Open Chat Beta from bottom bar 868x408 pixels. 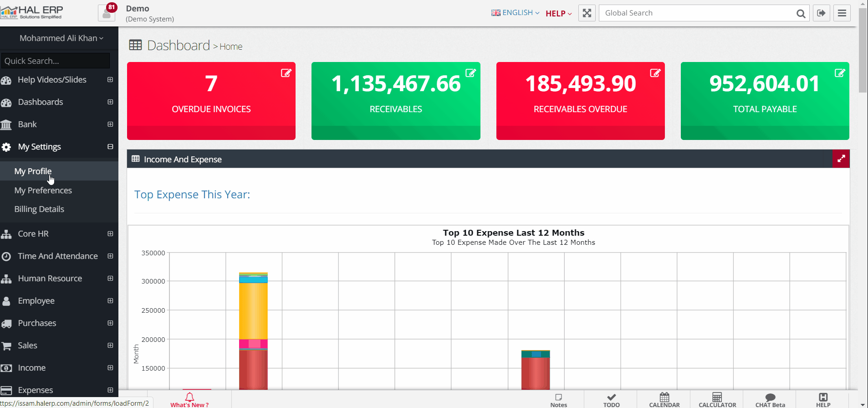click(770, 400)
